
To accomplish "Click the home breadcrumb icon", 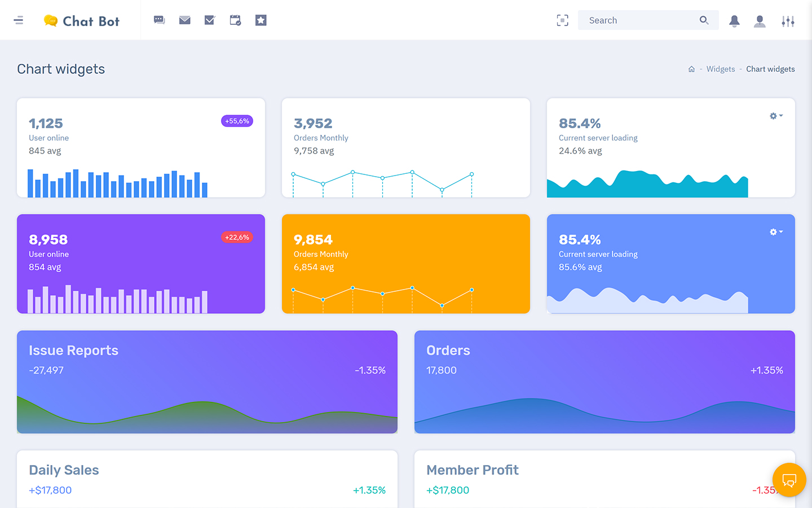I will [691, 69].
